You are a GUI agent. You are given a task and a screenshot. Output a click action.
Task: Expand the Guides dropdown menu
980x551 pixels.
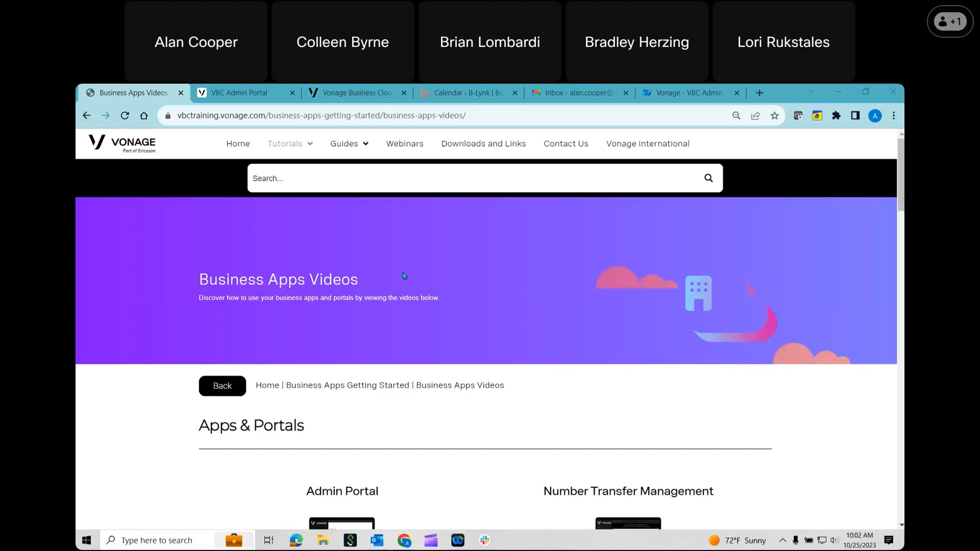pyautogui.click(x=349, y=144)
